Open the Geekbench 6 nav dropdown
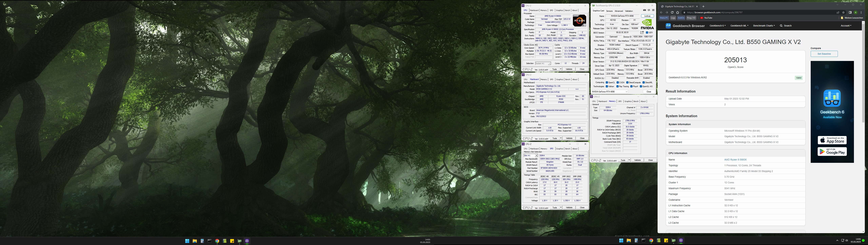The height and width of the screenshot is (245, 868). [717, 26]
